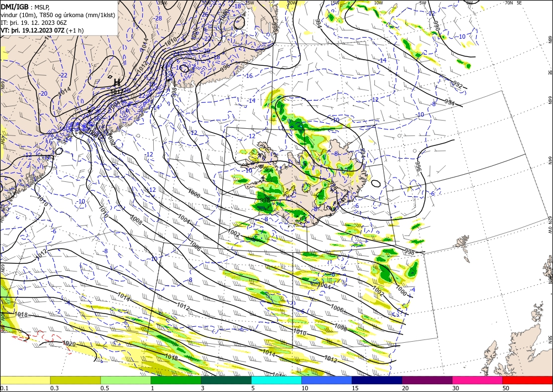Click the '-22' label left of the H marker
The width and height of the screenshot is (553, 392).
tap(64, 75)
